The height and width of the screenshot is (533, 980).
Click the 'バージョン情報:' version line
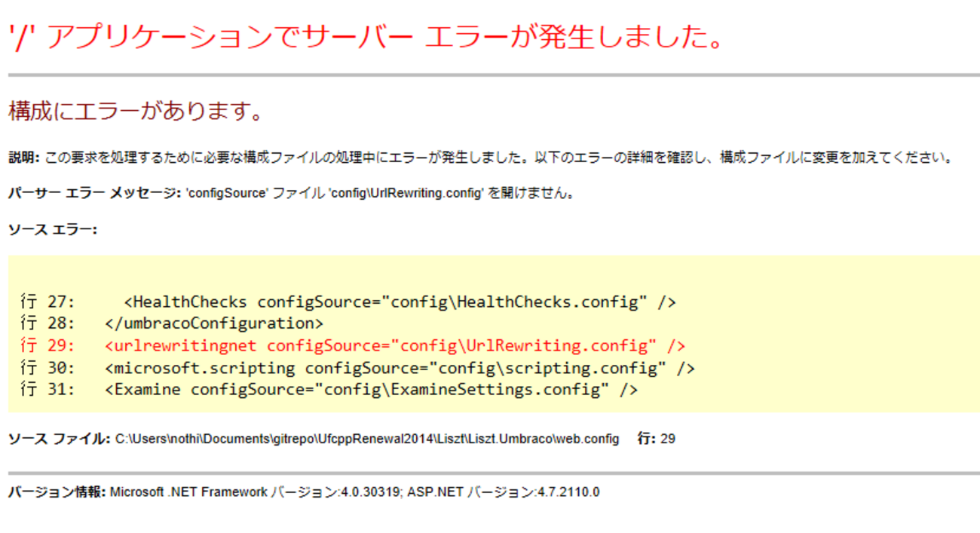pyautogui.click(x=304, y=492)
